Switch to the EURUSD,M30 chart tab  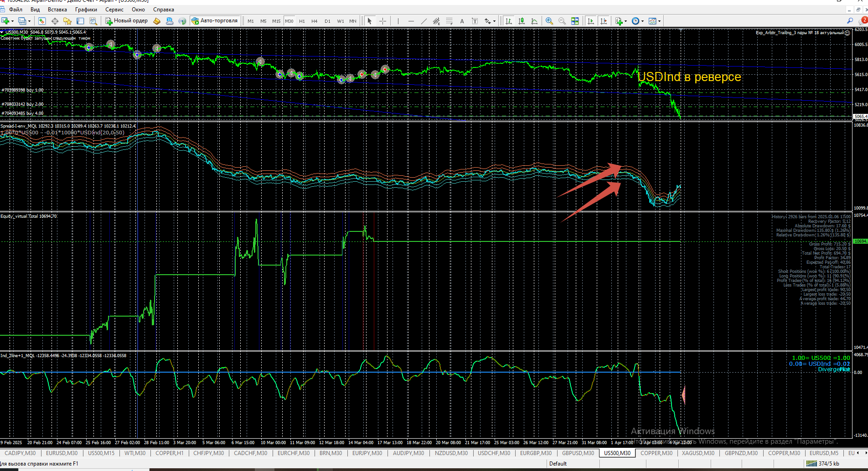pyautogui.click(x=62, y=453)
